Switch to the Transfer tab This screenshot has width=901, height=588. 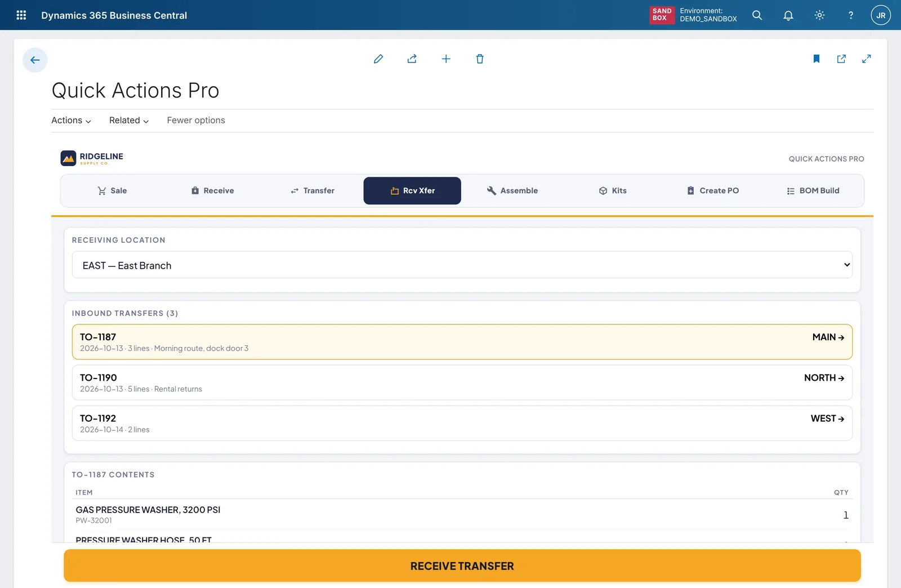click(x=313, y=191)
